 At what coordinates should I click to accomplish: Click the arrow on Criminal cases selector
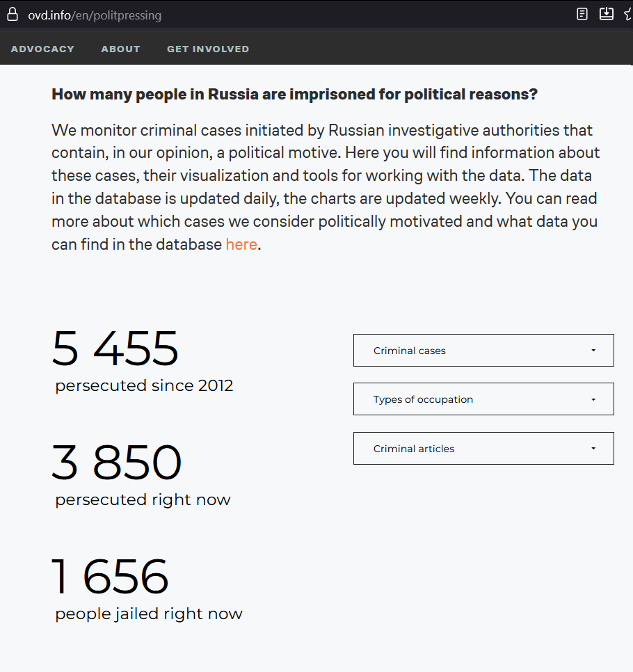593,351
